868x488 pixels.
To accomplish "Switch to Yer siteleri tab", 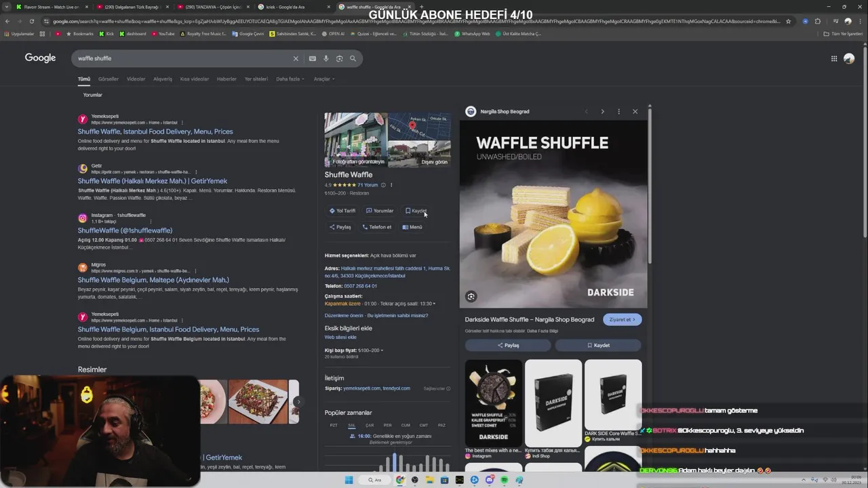I will click(x=256, y=79).
